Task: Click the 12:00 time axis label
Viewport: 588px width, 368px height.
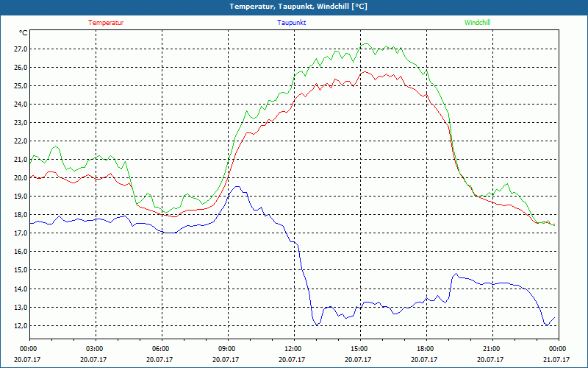Action: coord(292,349)
